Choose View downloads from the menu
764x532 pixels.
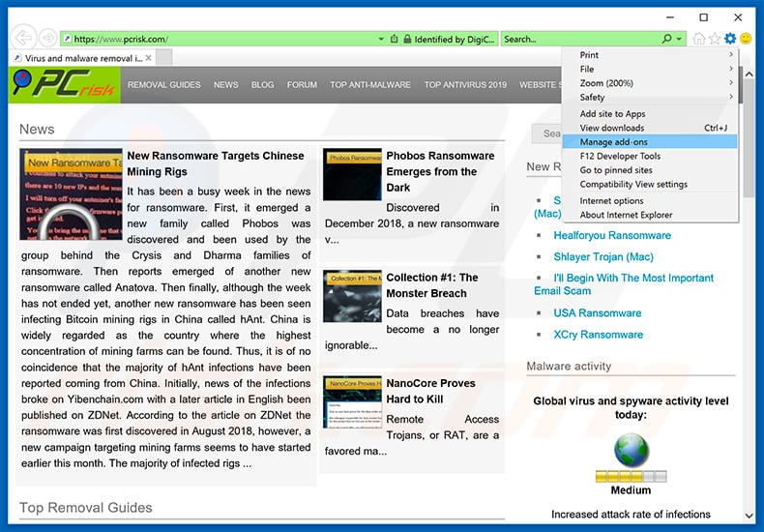point(650,128)
